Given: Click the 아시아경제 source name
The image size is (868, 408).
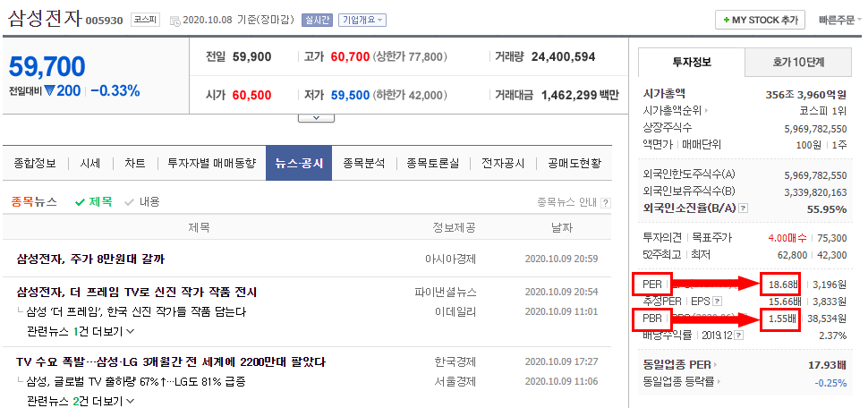Looking at the screenshot, I should (x=451, y=259).
